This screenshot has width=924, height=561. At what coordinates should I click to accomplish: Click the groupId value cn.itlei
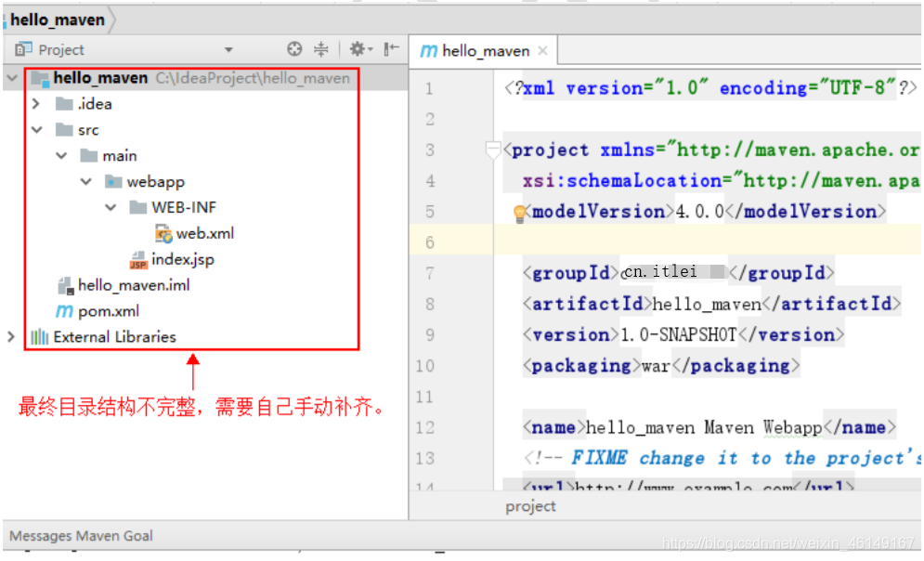[x=660, y=271]
